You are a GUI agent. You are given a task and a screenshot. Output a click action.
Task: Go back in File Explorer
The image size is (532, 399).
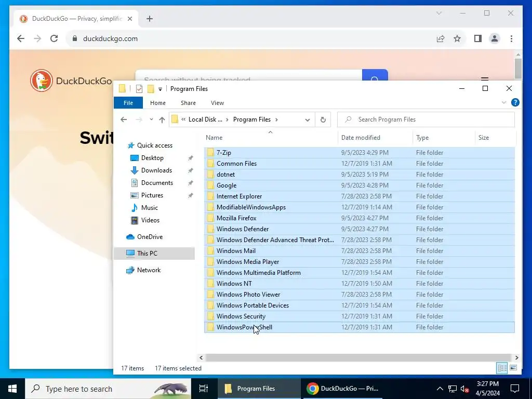[x=124, y=119]
